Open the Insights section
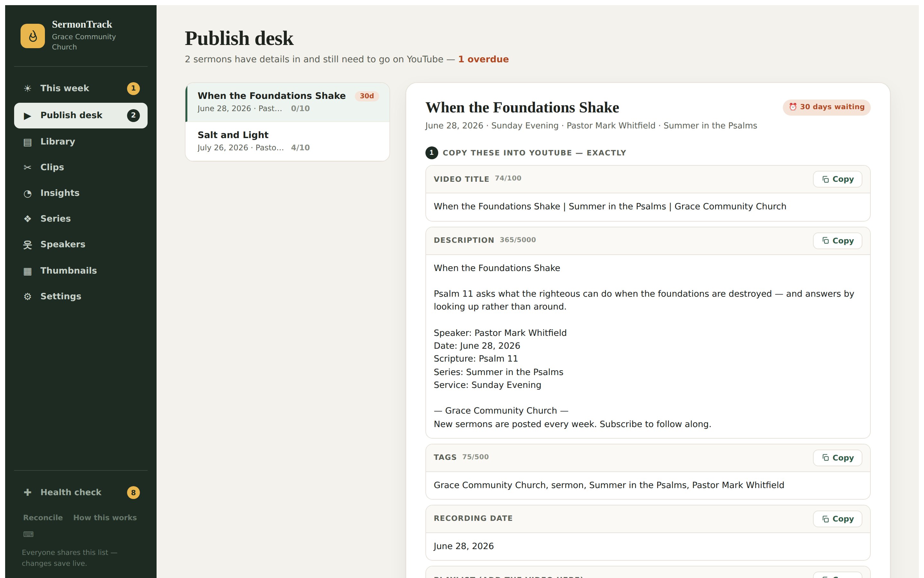This screenshot has height=578, width=924. [x=81, y=193]
